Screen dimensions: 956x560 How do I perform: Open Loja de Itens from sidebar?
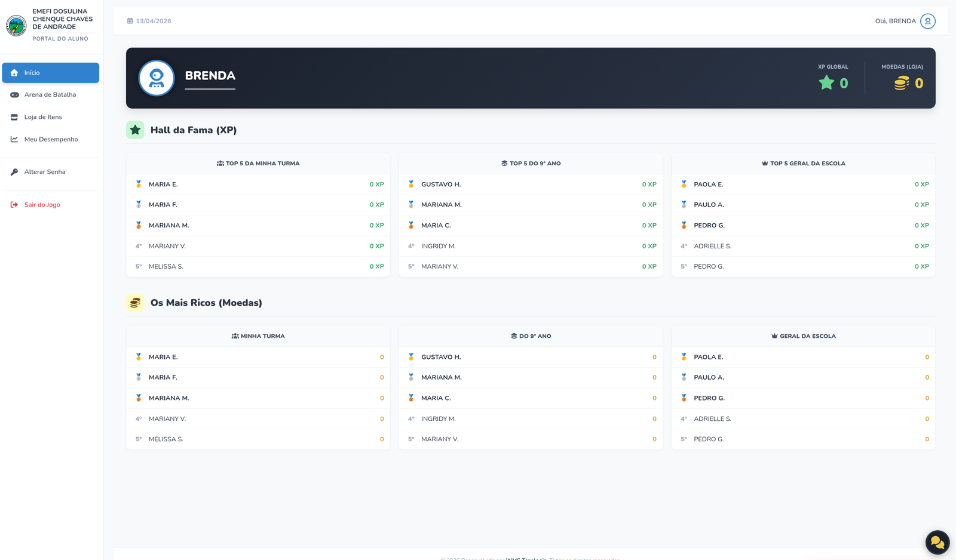pyautogui.click(x=43, y=117)
